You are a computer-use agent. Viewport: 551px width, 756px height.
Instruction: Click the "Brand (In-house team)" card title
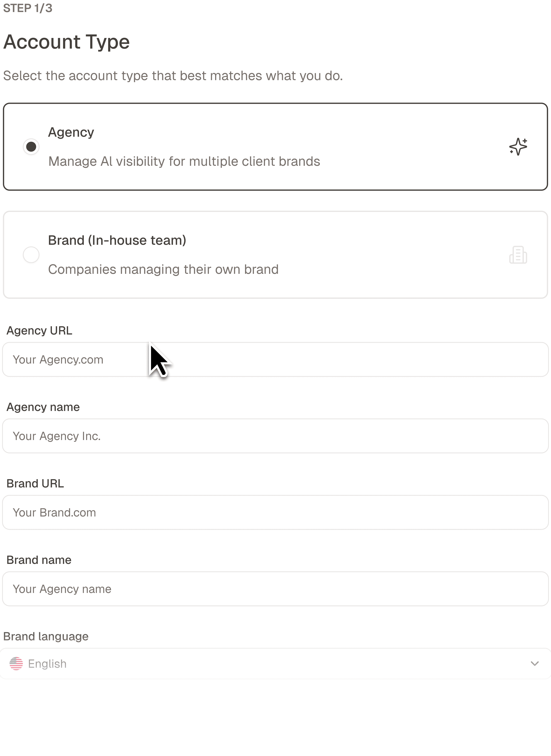(x=117, y=240)
